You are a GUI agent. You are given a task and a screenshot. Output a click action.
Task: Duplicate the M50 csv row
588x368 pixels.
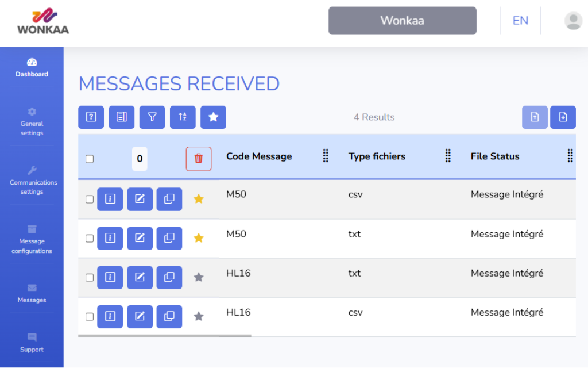[x=169, y=199]
